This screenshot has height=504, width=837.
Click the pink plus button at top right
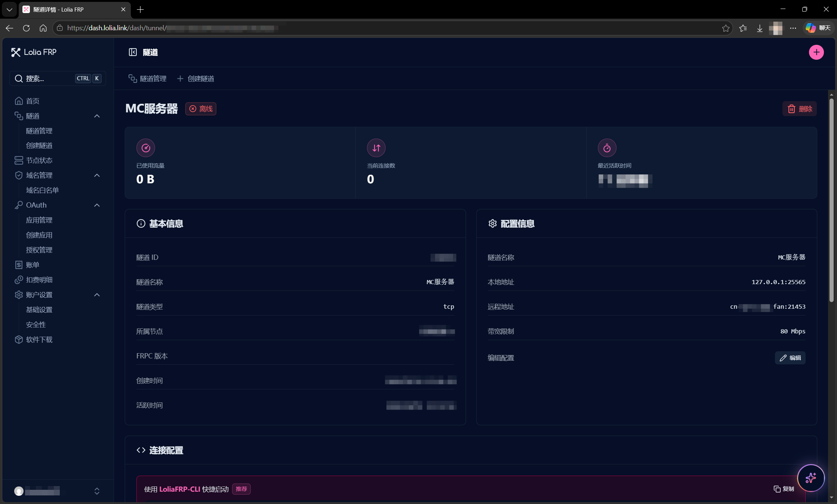click(x=816, y=52)
